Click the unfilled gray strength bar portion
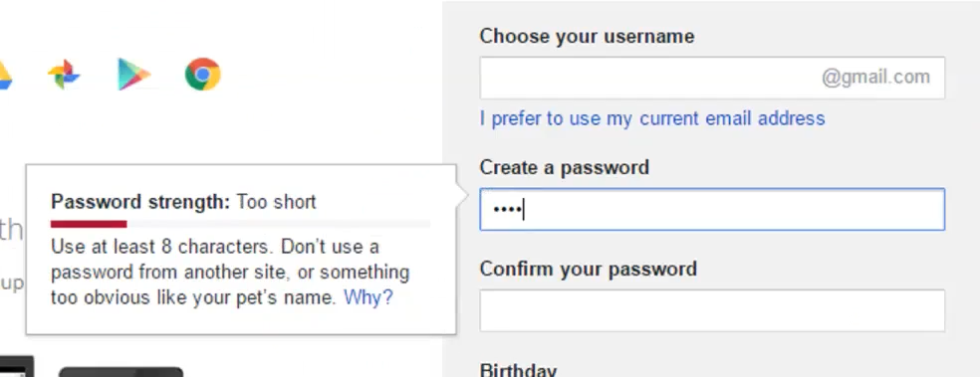 (x=278, y=224)
